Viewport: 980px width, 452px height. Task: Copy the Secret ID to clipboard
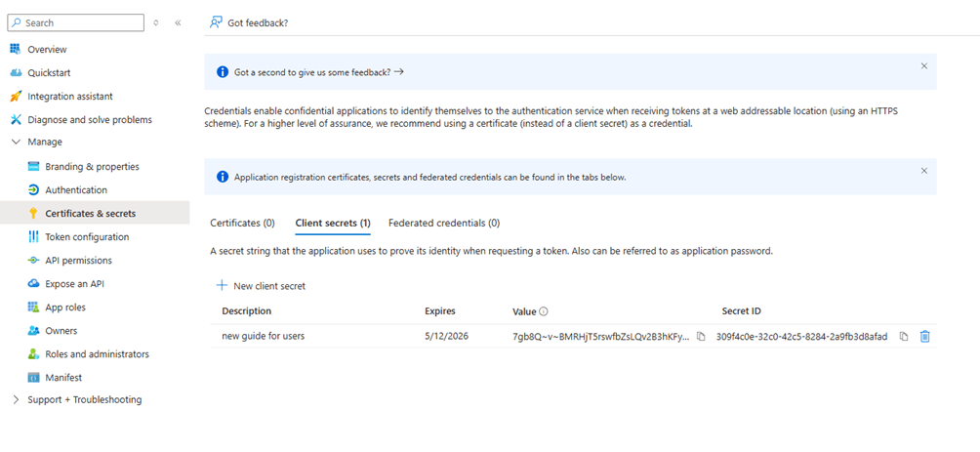[903, 337]
